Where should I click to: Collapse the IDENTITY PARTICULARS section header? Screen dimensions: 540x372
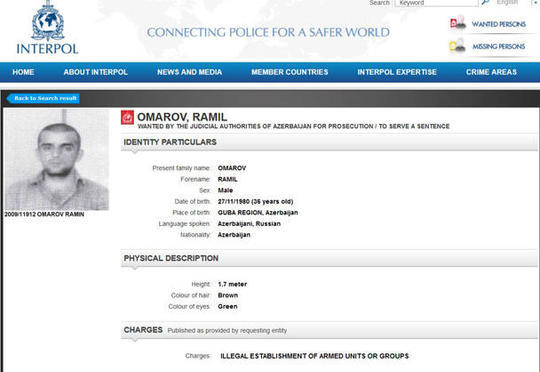[x=329, y=142]
